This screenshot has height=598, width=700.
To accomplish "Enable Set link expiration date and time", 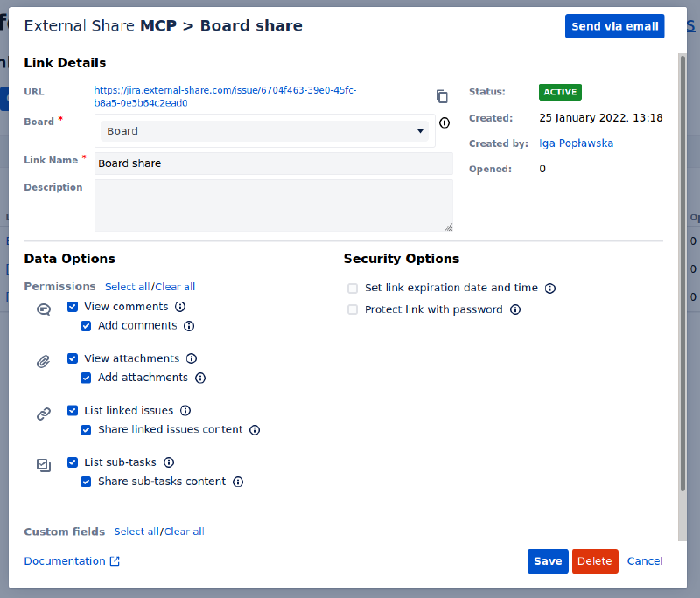I will click(353, 289).
